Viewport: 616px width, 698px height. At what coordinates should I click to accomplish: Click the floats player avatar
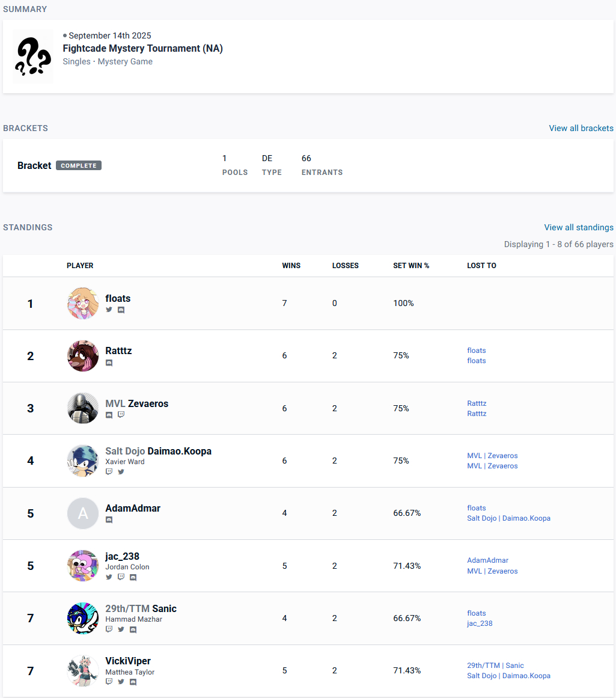click(83, 303)
